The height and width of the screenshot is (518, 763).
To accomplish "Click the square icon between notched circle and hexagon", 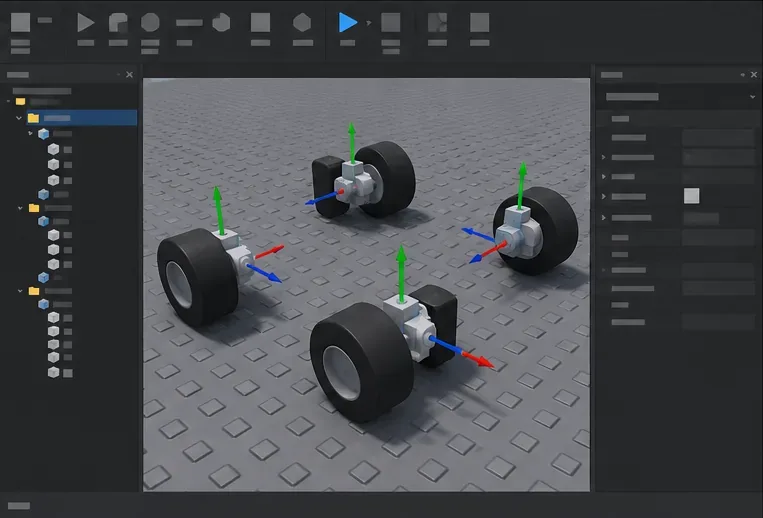I will pyautogui.click(x=260, y=22).
